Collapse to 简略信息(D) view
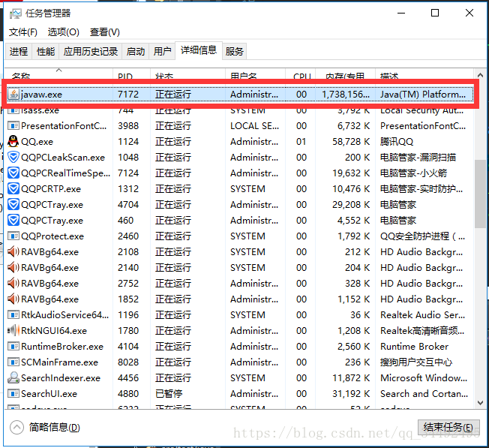Image resolution: width=489 pixels, height=448 pixels. [45, 427]
